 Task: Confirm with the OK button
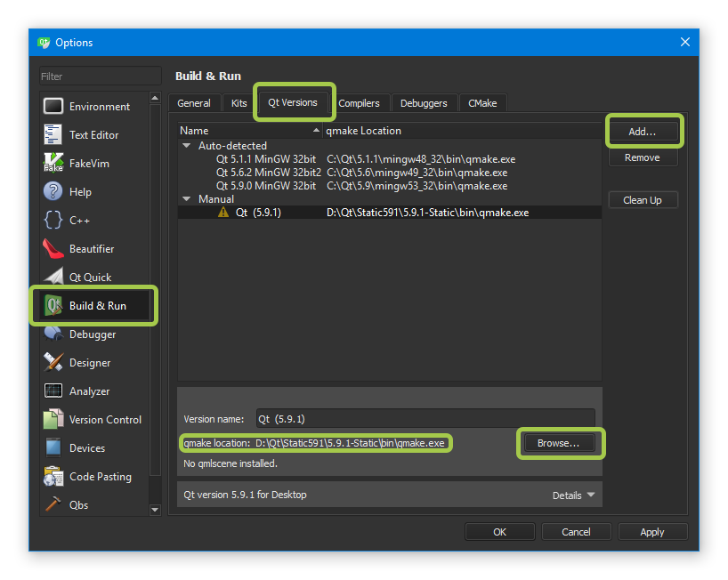(x=500, y=532)
